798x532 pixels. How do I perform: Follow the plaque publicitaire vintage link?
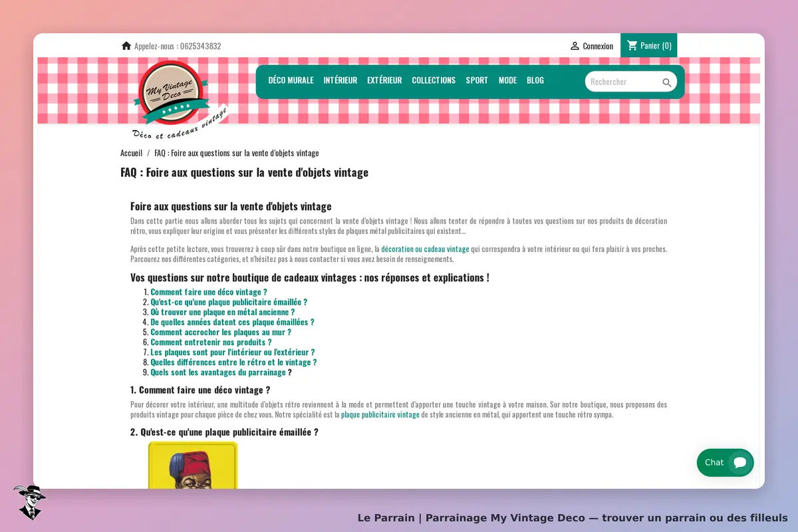coord(380,415)
